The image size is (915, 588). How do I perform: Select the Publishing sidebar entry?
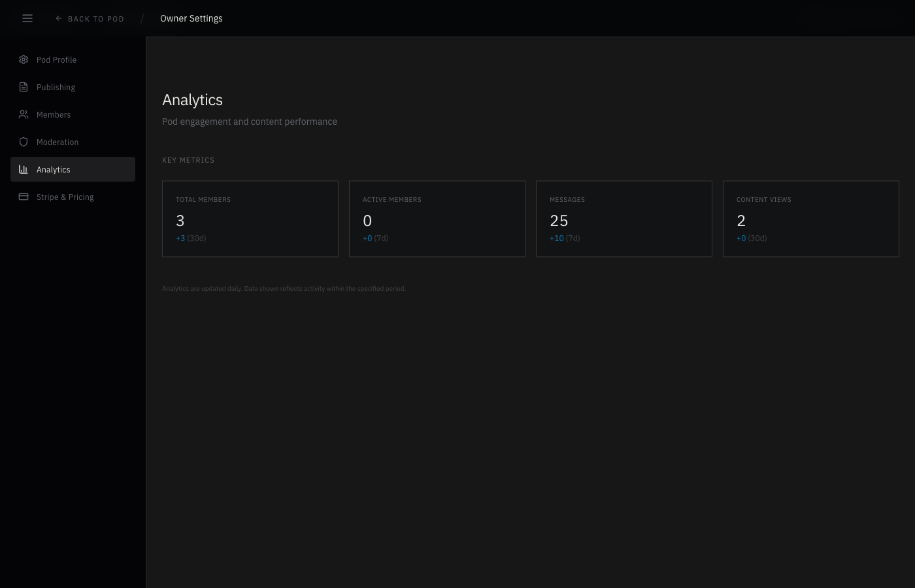[56, 87]
